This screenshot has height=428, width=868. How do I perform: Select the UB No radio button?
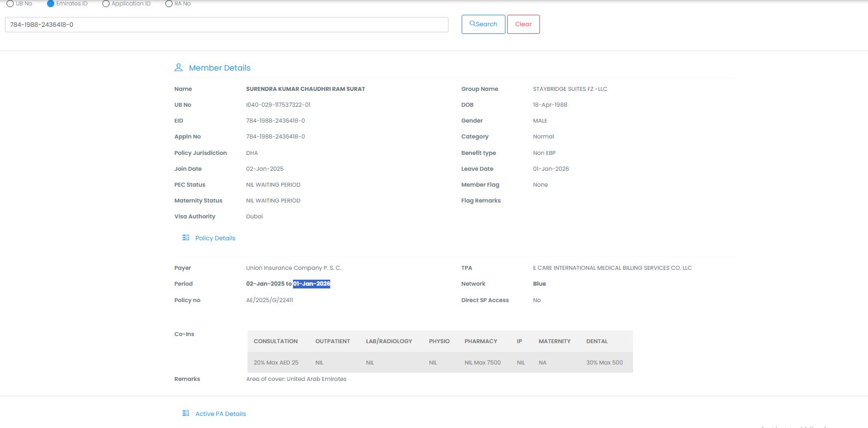[10, 4]
